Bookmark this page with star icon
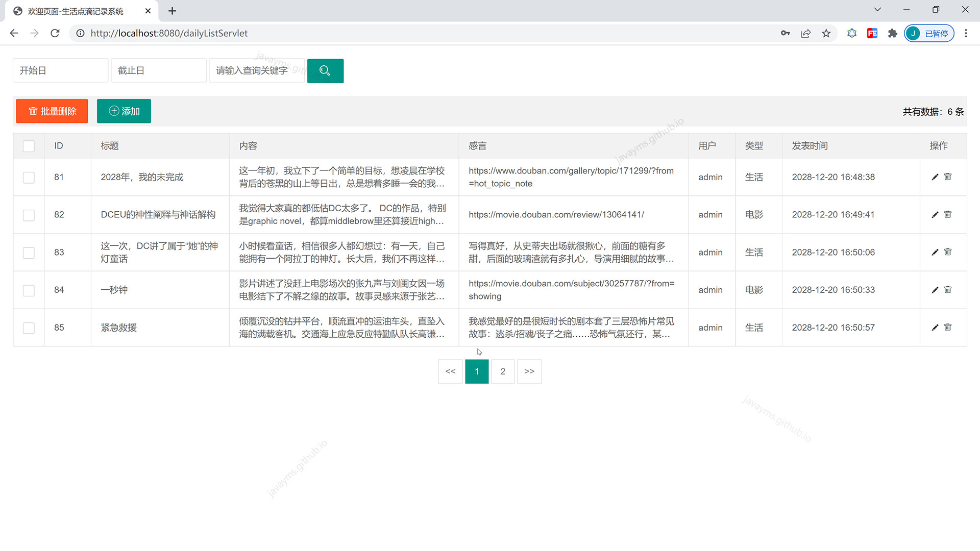980x551 pixels. (826, 34)
